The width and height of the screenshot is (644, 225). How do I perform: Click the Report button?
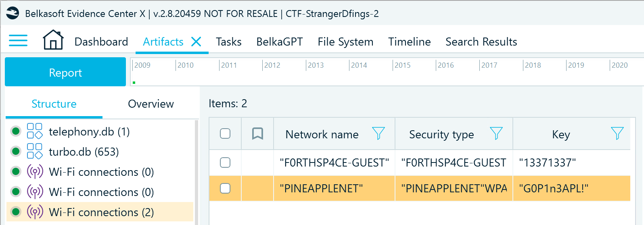click(65, 72)
